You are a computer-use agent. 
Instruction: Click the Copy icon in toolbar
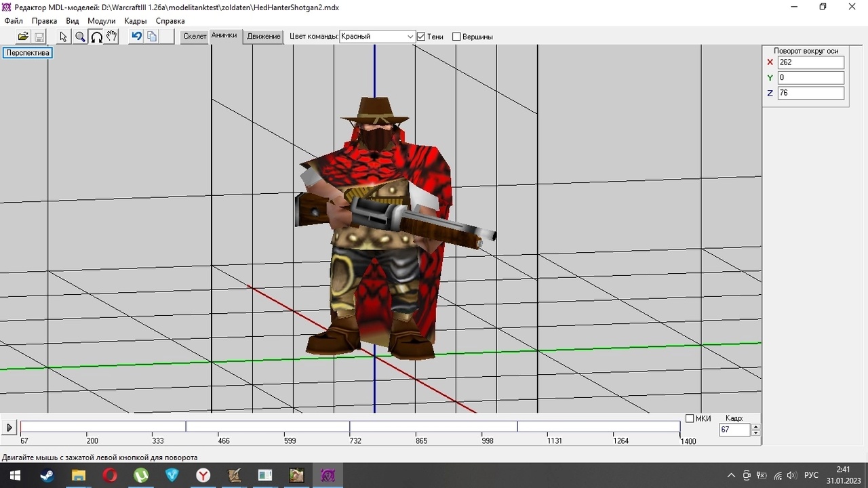pos(152,37)
